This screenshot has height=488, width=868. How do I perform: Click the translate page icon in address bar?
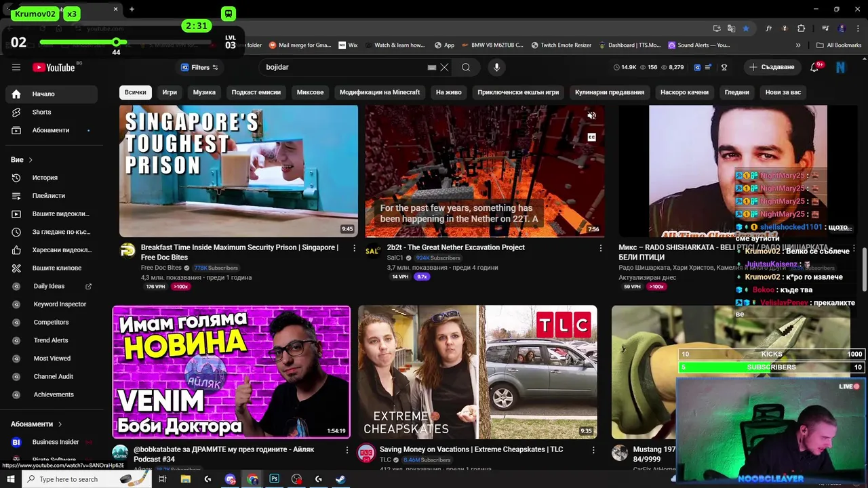731,28
